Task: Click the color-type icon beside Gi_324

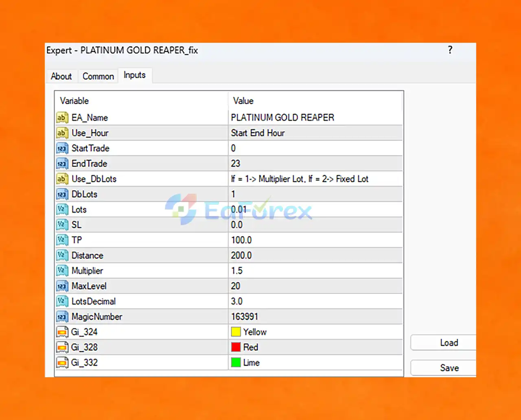Action: [x=62, y=332]
